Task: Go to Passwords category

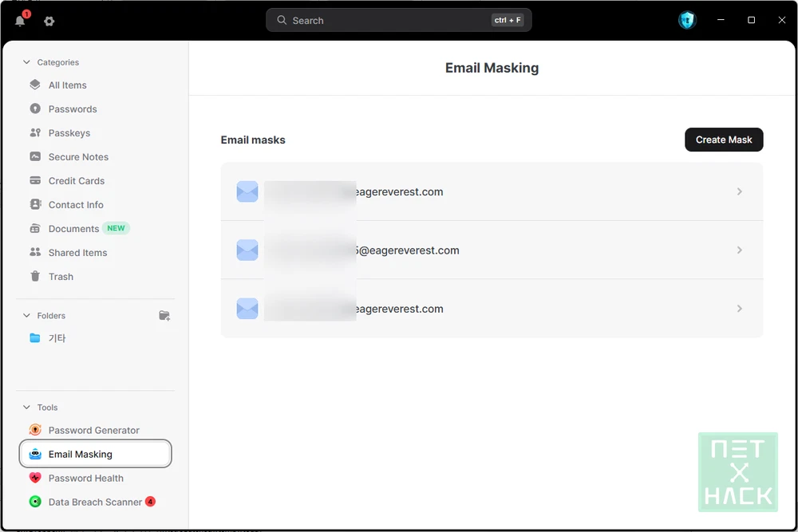Action: coord(72,109)
